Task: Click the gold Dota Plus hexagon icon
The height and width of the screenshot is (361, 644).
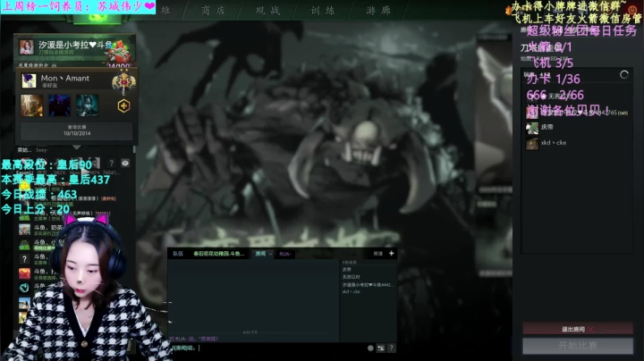Action: coord(123,105)
